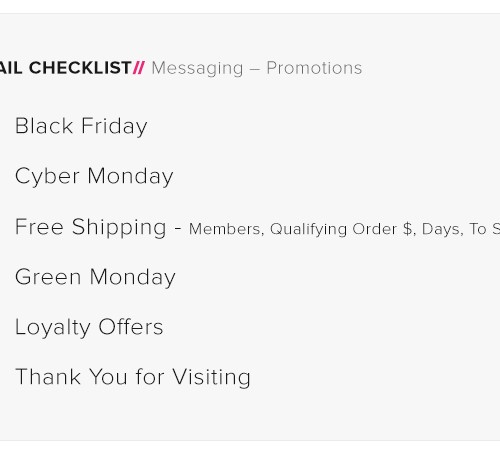Click the word Cyber in Cyber Monday

pos(47,176)
